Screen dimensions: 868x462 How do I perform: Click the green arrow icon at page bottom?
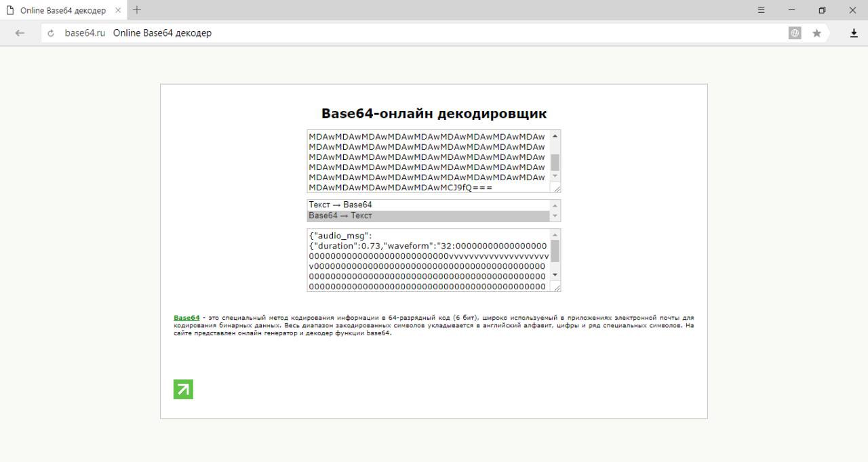[x=183, y=390]
